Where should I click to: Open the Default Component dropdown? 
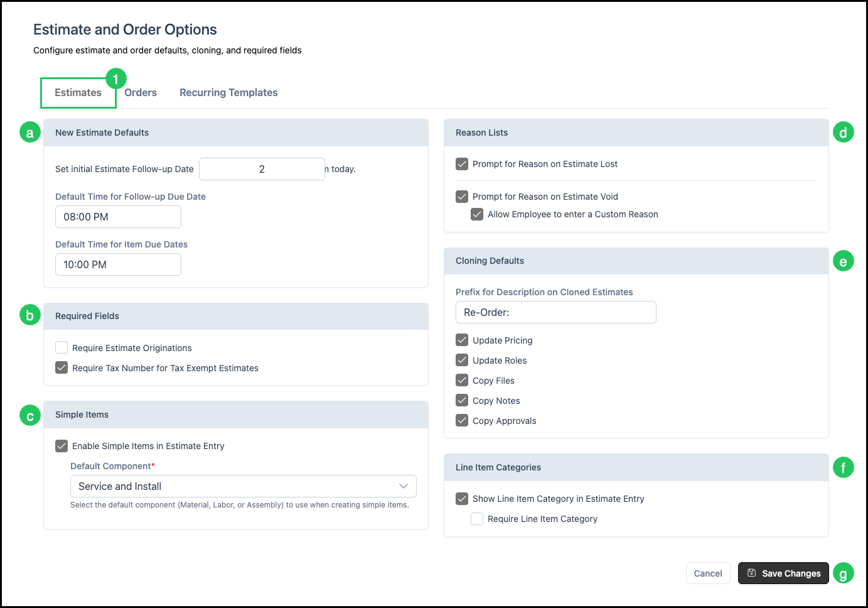click(244, 486)
